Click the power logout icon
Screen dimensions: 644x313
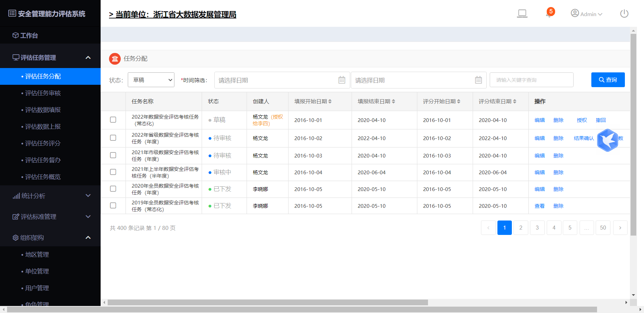[x=624, y=14]
